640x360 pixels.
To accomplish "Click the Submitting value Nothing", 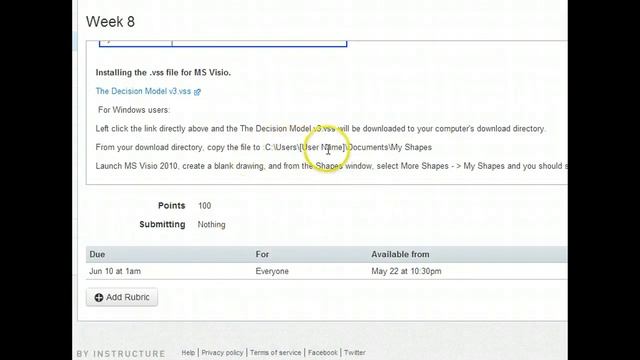I will [x=211, y=224].
